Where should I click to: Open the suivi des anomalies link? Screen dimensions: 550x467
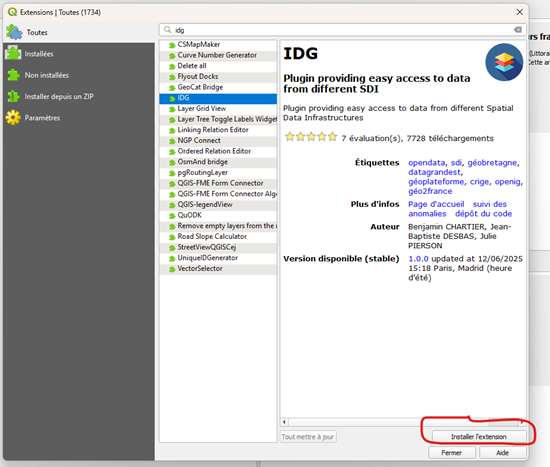[x=457, y=209]
